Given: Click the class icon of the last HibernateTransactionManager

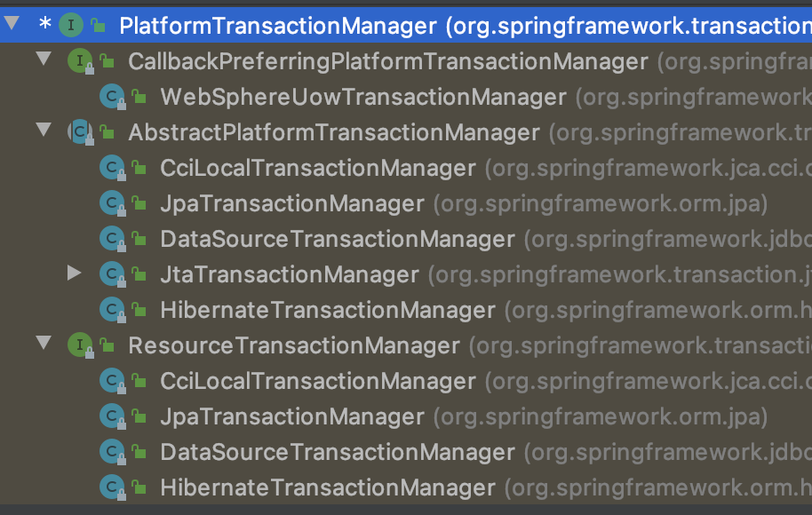Looking at the screenshot, I should click(112, 487).
